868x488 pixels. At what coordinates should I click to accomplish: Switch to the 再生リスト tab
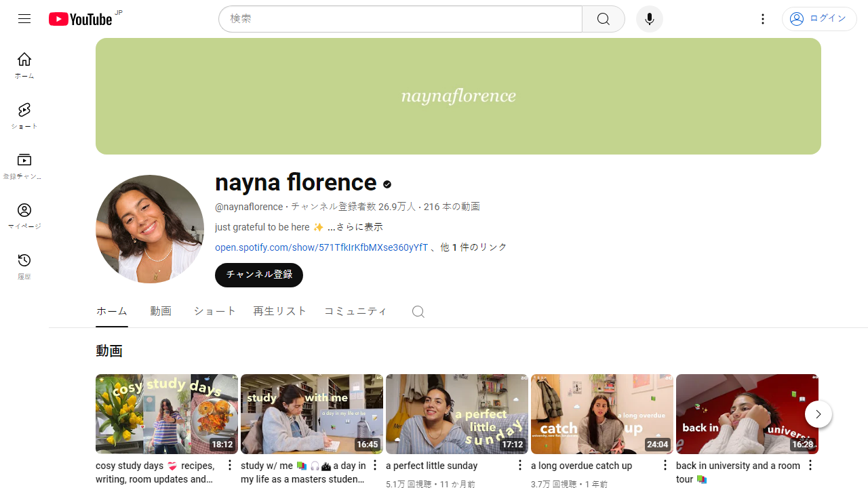coord(280,311)
